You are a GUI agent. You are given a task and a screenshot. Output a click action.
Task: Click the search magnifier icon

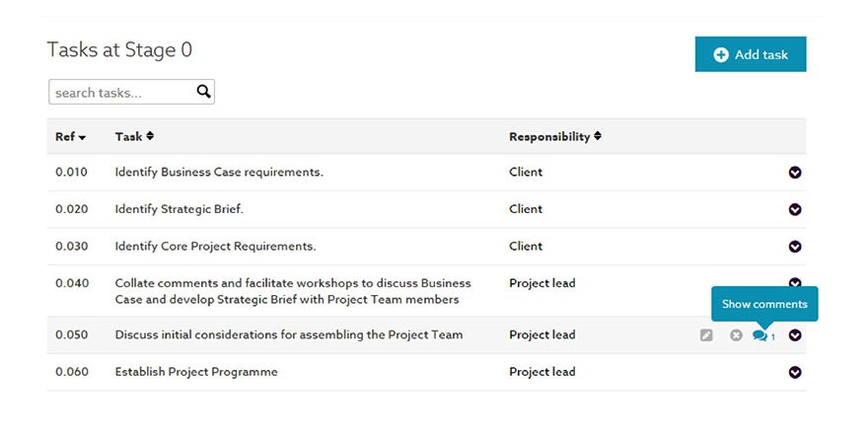[203, 92]
